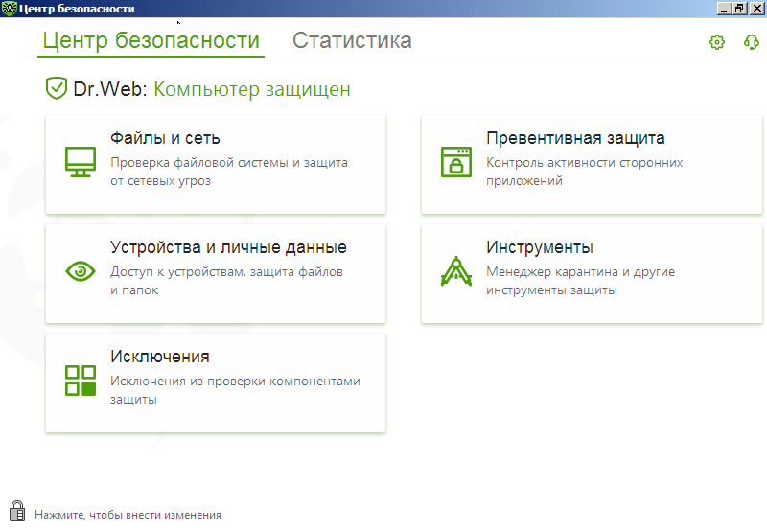Click the Dr.Web spider icon in title bar
The height and width of the screenshot is (532, 767).
(9, 9)
